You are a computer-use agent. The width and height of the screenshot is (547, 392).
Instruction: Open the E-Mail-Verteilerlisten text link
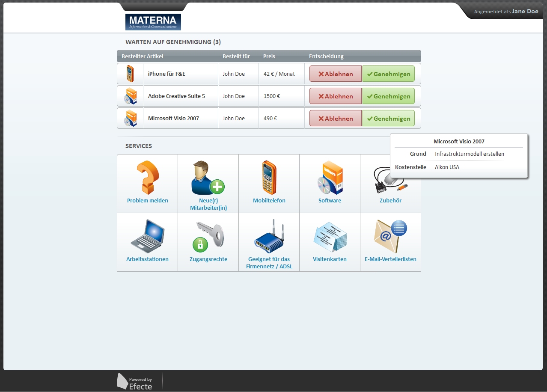coord(391,259)
